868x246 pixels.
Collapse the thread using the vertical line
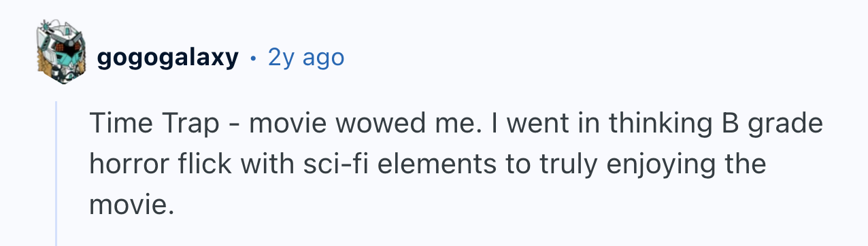(56, 173)
